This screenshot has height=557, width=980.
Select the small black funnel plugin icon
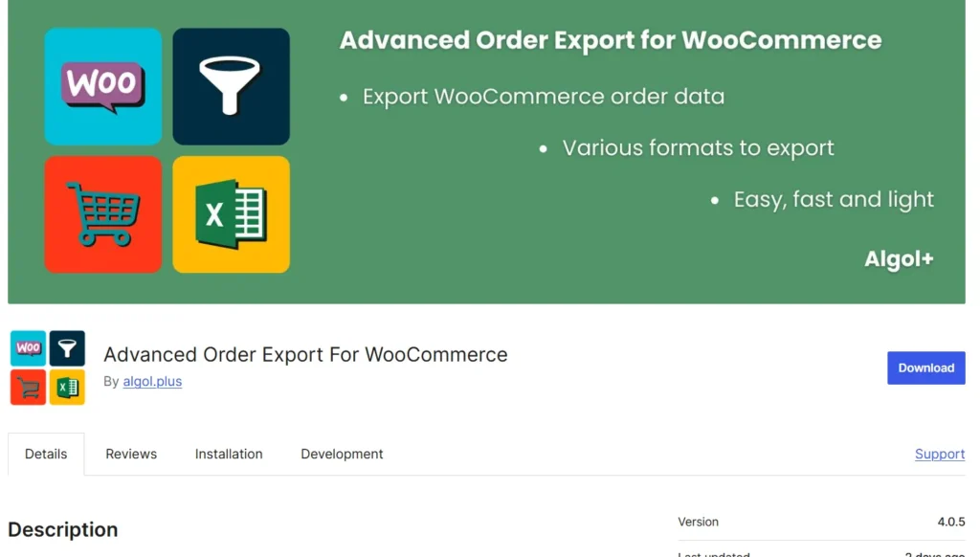(x=68, y=347)
